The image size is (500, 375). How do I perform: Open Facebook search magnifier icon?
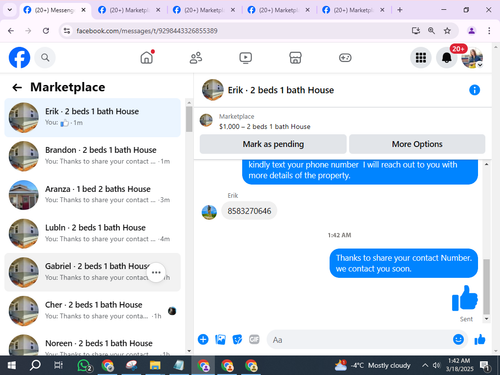[45, 58]
